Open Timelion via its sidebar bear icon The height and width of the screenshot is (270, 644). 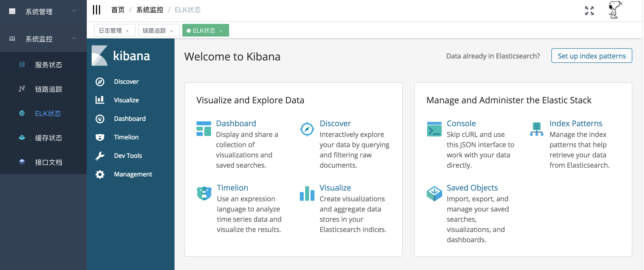click(x=100, y=137)
